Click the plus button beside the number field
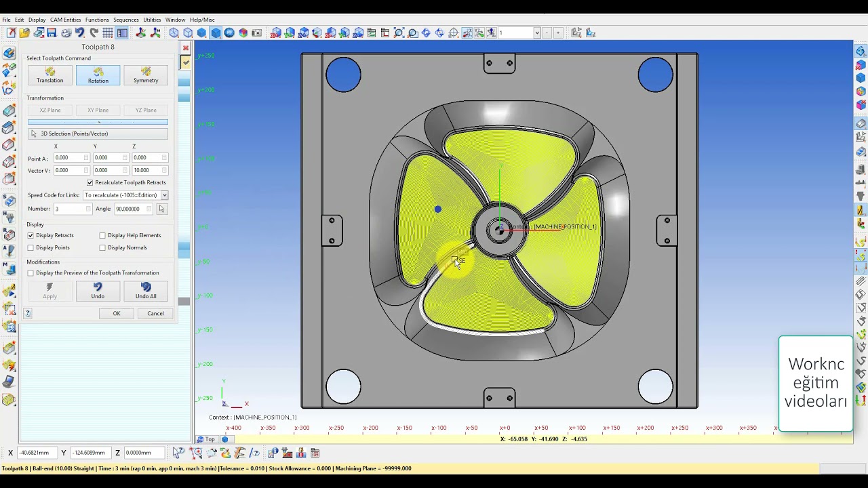The height and width of the screenshot is (488, 868). click(558, 33)
